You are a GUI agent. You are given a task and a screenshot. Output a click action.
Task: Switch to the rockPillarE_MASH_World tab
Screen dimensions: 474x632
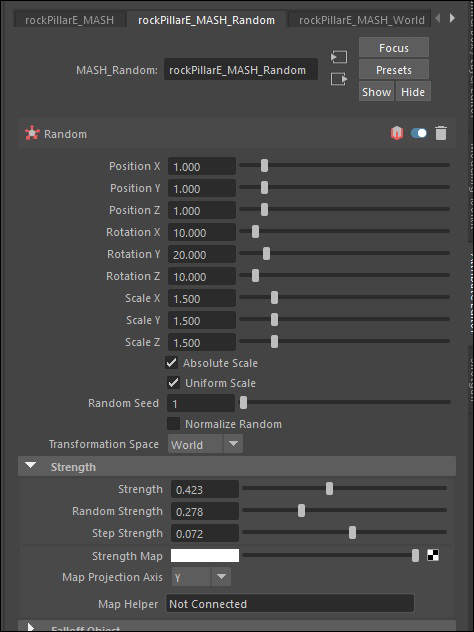[x=361, y=20]
